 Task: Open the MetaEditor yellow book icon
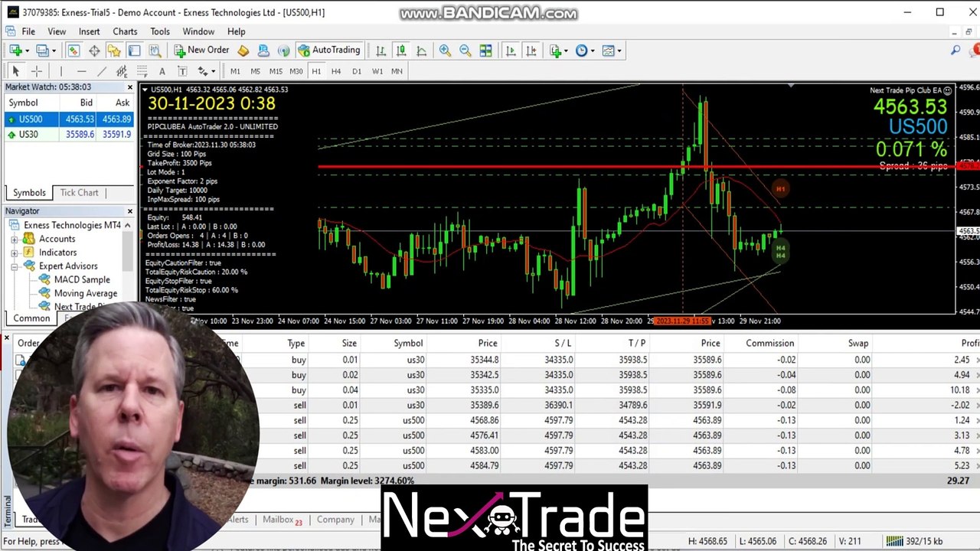pyautogui.click(x=243, y=51)
